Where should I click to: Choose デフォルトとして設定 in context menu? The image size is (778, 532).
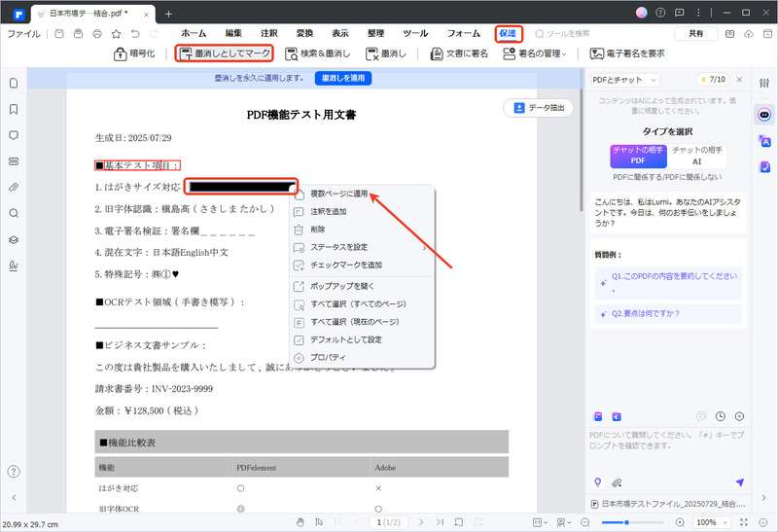[362, 339]
